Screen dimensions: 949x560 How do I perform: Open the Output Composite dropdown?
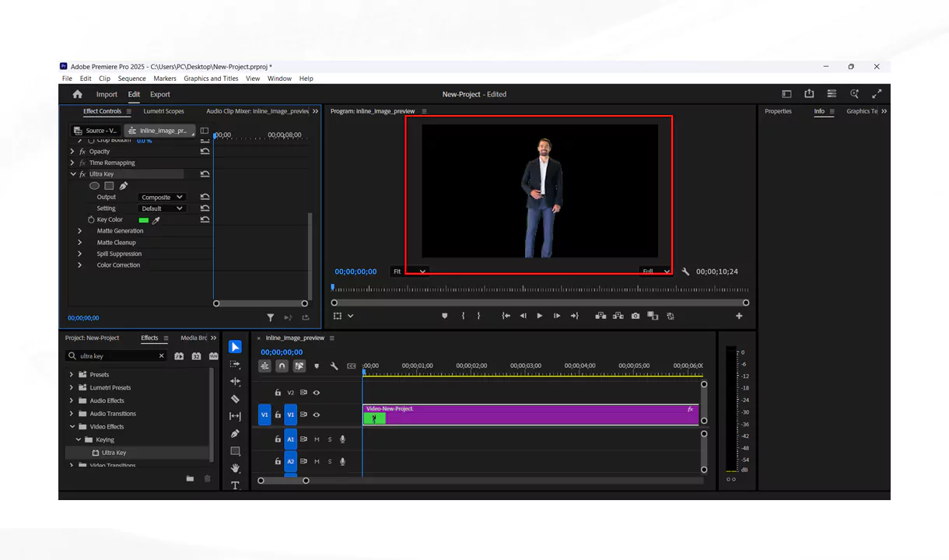click(162, 197)
